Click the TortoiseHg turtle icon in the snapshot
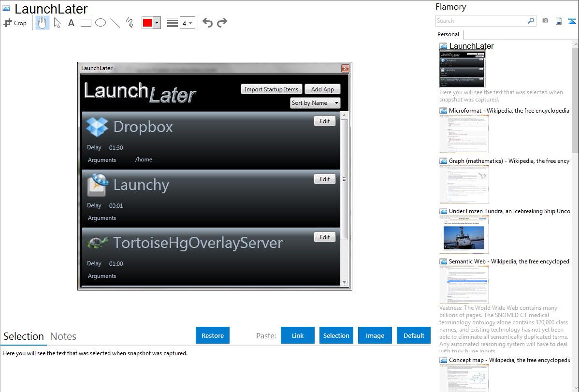The height and width of the screenshot is (392, 579). coord(97,242)
